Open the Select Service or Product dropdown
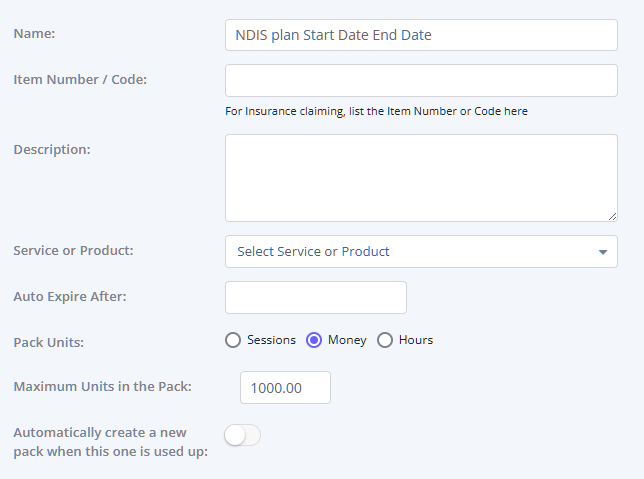 click(410, 252)
